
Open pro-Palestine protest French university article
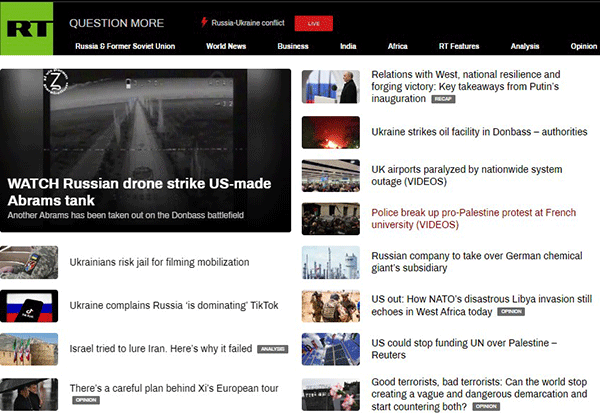pyautogui.click(x=474, y=219)
